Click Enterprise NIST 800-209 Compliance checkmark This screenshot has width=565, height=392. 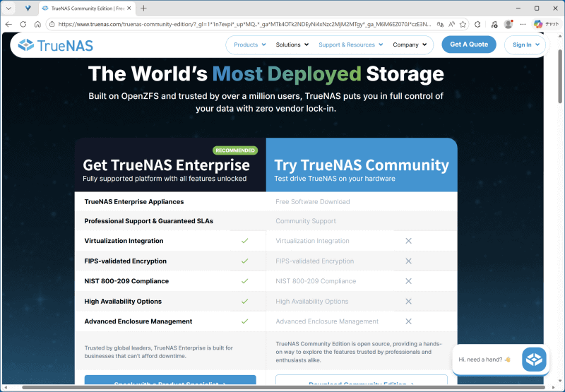pyautogui.click(x=244, y=281)
